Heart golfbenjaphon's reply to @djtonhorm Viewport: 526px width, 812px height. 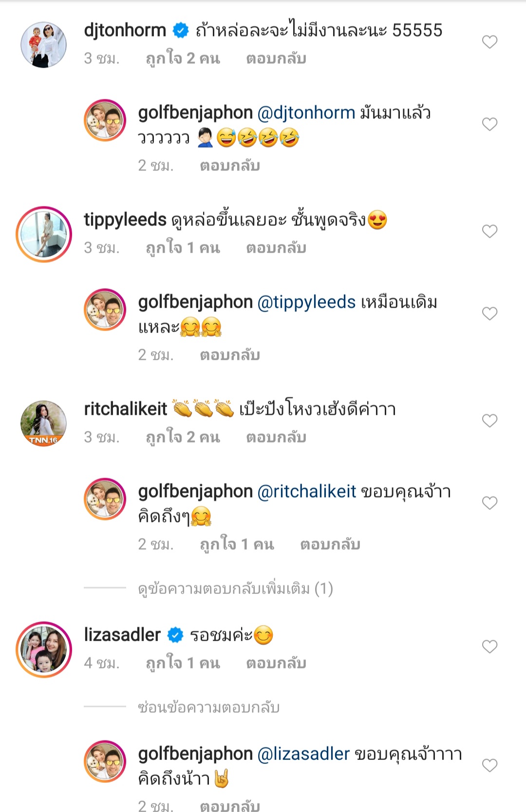click(489, 125)
